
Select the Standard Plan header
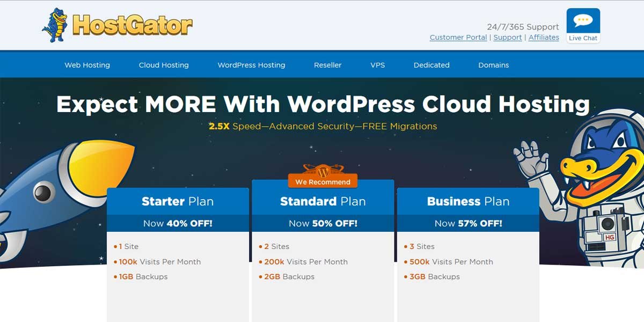point(323,202)
